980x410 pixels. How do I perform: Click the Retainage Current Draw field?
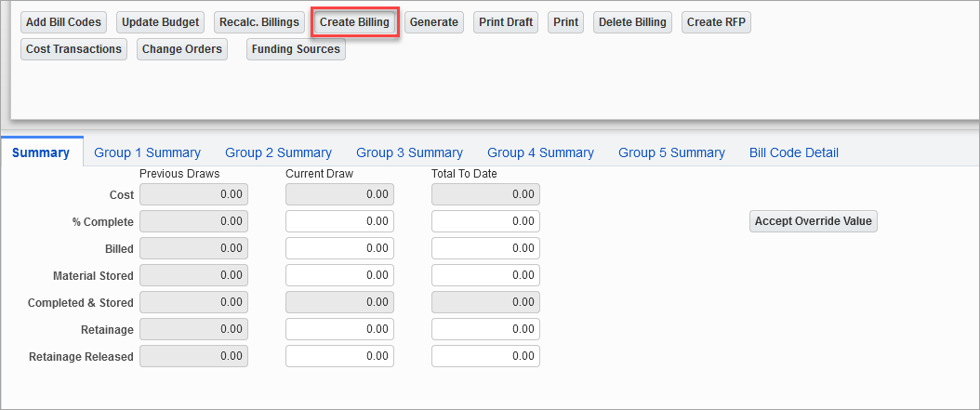(340, 329)
